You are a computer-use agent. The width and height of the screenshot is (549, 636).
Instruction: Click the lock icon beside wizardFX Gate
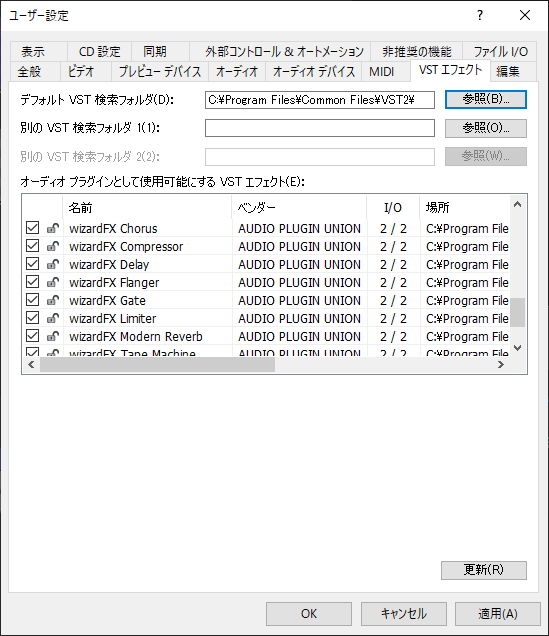tap(53, 300)
